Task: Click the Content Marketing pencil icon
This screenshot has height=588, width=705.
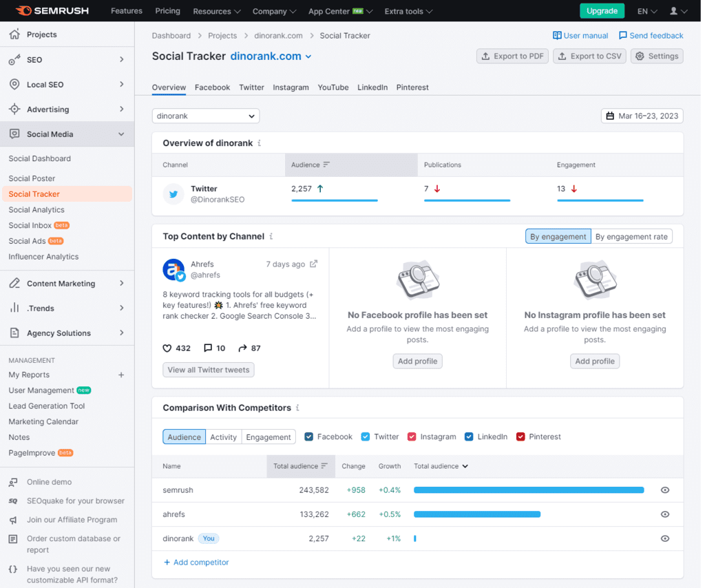Action: click(14, 283)
